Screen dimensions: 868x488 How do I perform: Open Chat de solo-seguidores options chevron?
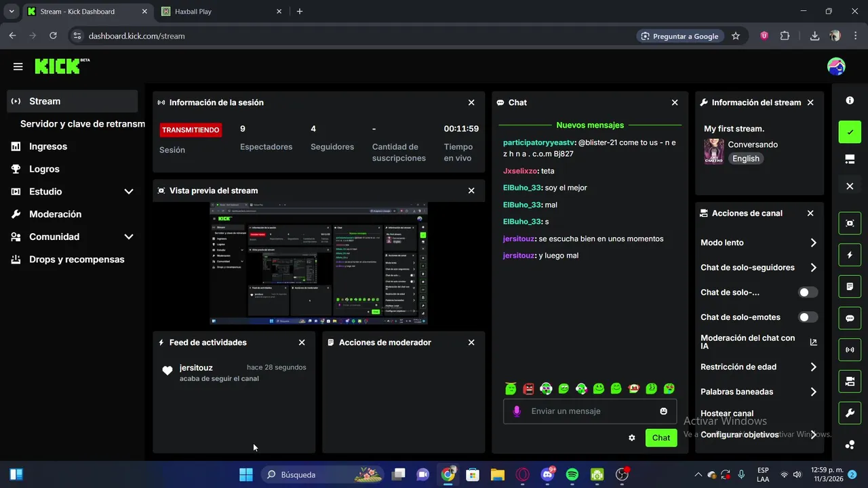pyautogui.click(x=813, y=268)
